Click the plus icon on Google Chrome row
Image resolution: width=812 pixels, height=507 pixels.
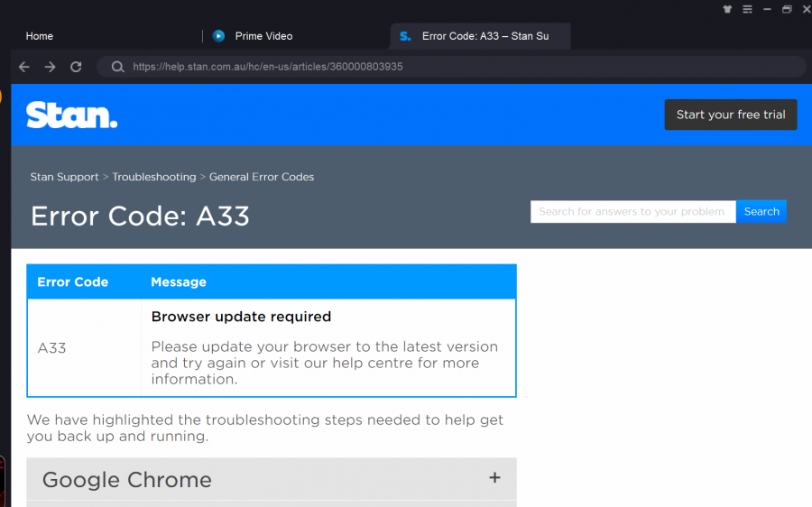click(x=494, y=477)
